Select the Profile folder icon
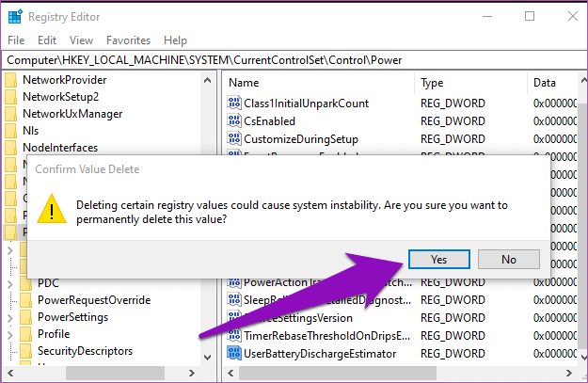588x383 pixels. point(26,334)
